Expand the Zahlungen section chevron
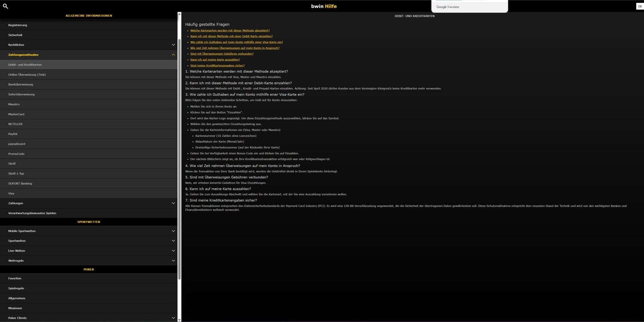The height and width of the screenshot is (322, 644). click(173, 203)
